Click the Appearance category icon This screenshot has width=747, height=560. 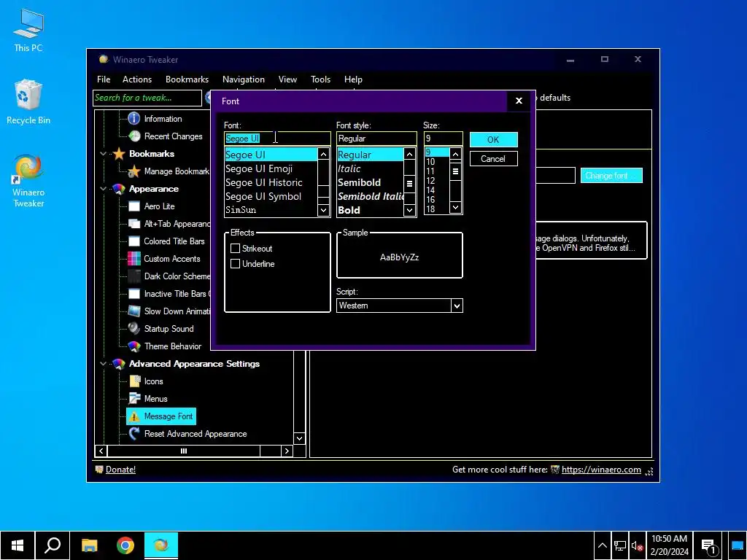tap(119, 189)
